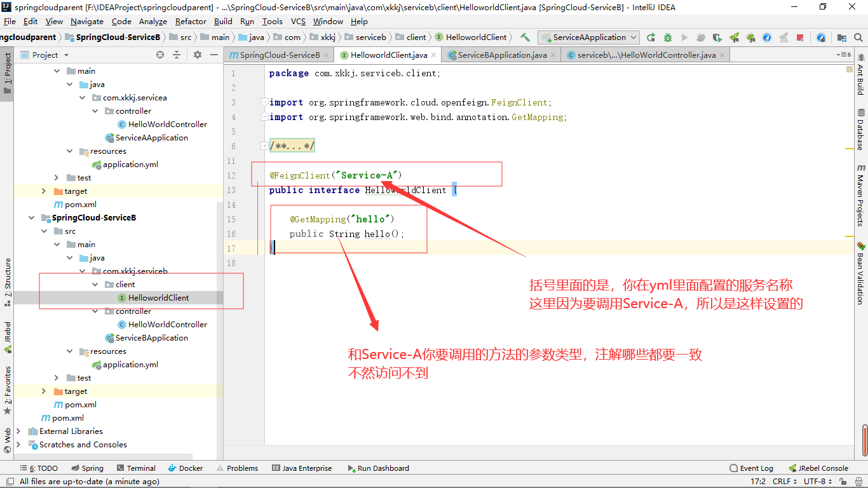Select ServiceAApplication in the project tree
This screenshot has height=488, width=868.
147,138
